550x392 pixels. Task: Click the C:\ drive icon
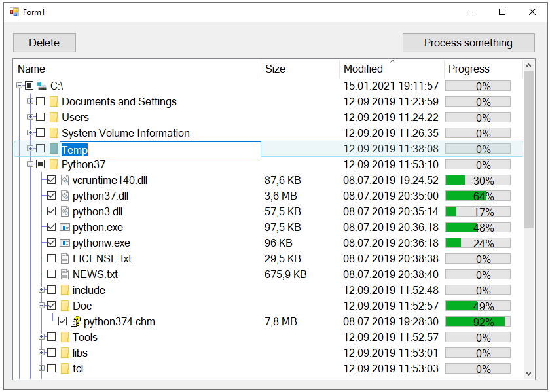click(x=42, y=86)
